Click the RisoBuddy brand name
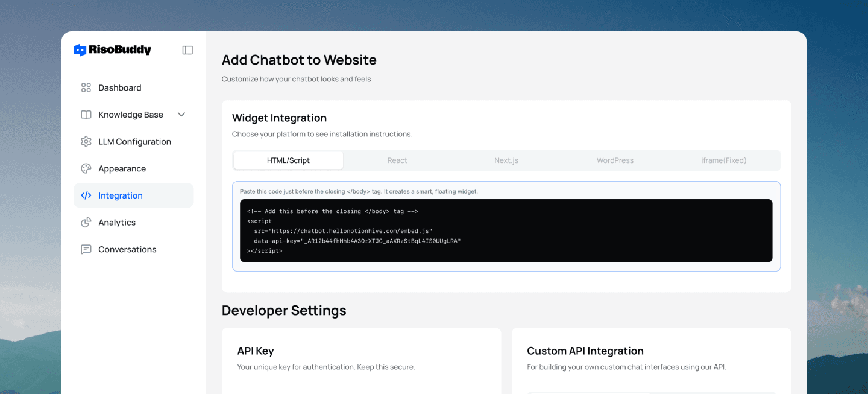This screenshot has width=868, height=394. point(120,50)
